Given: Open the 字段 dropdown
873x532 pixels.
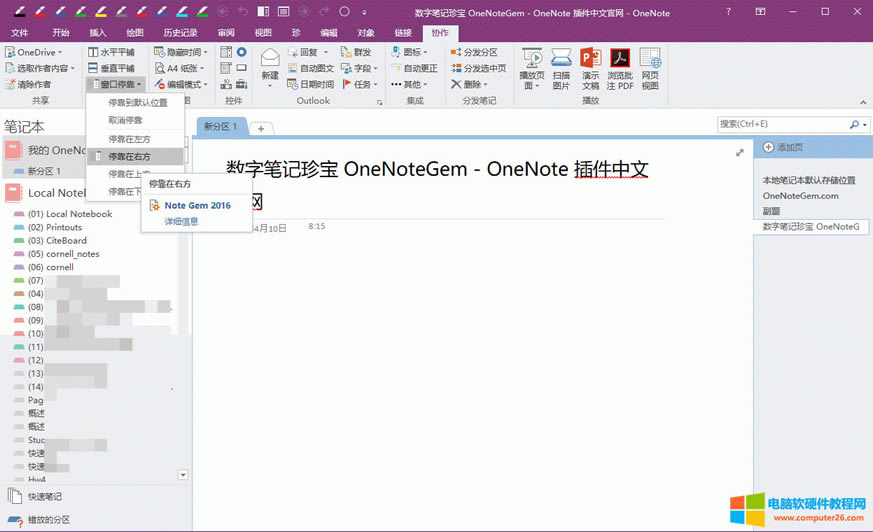Looking at the screenshot, I should point(359,68).
